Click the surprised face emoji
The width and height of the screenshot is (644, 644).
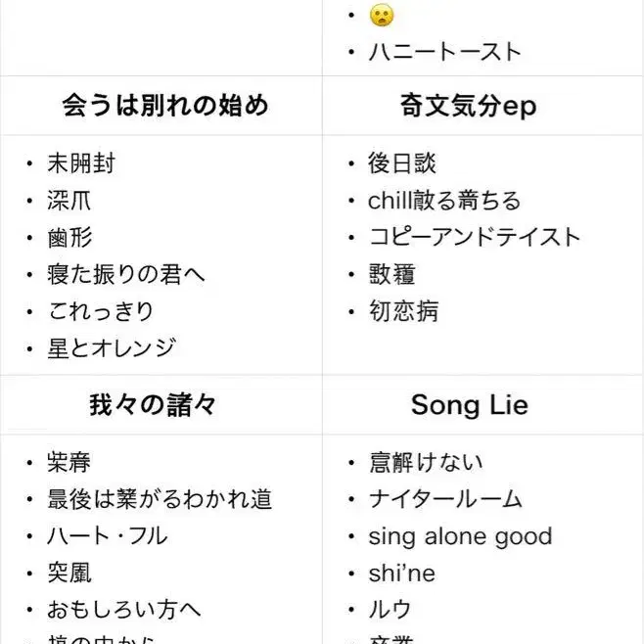coord(381,16)
